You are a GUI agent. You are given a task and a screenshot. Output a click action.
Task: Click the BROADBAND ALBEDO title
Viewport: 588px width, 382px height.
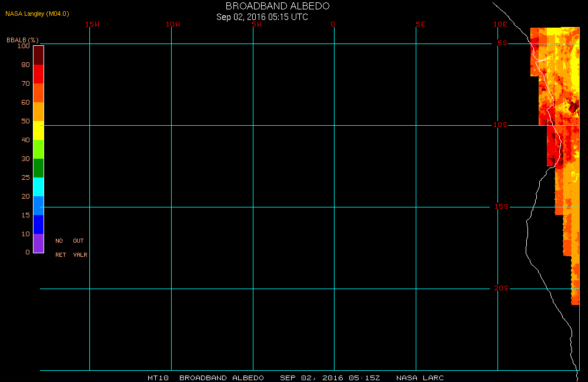278,6
